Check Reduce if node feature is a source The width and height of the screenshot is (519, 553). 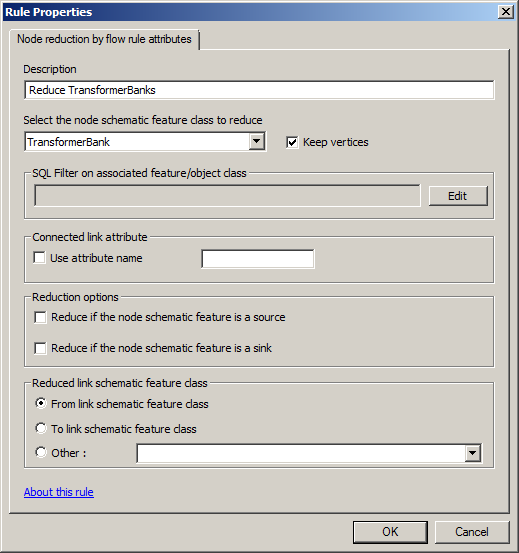pos(40,317)
